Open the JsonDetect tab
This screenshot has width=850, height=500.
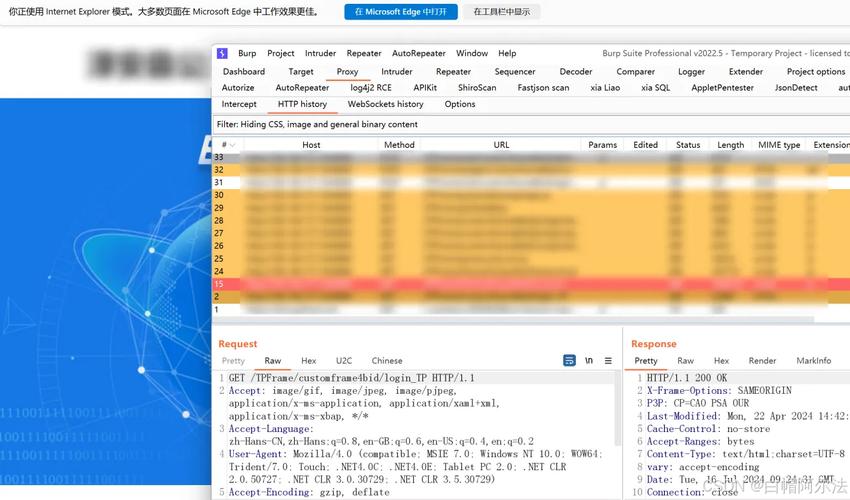pyautogui.click(x=796, y=87)
